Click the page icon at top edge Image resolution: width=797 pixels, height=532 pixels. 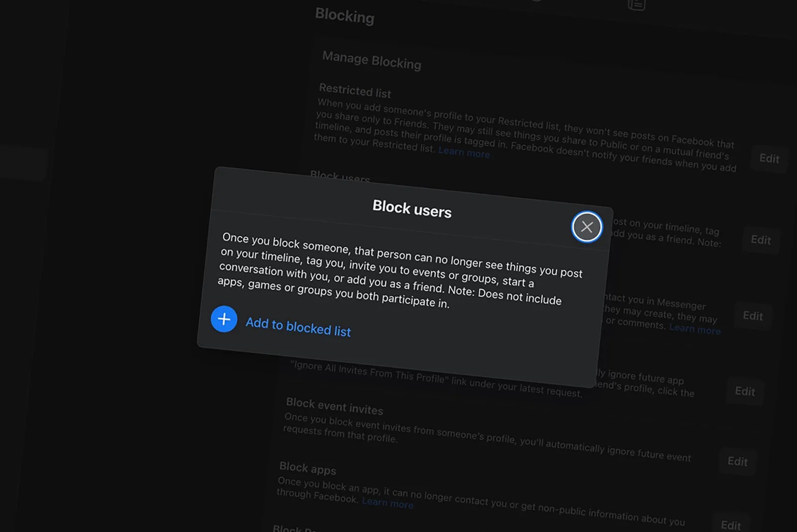pyautogui.click(x=637, y=4)
